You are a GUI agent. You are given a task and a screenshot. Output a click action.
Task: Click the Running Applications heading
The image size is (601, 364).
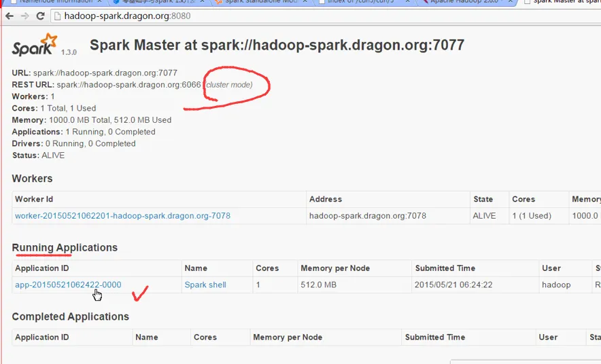tap(65, 248)
